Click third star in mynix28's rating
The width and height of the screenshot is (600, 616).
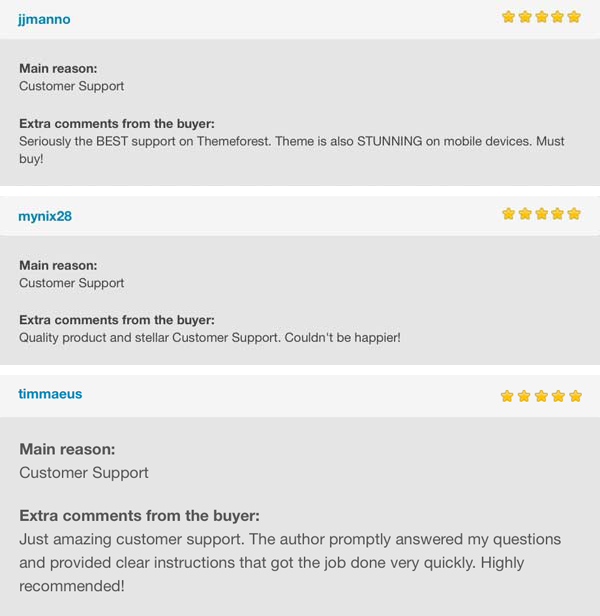pos(541,214)
